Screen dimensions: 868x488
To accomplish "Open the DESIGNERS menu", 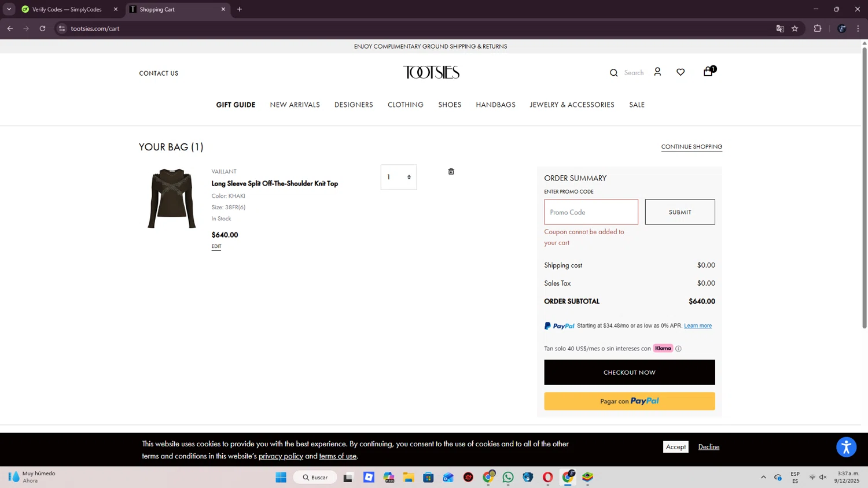I will 354,105.
